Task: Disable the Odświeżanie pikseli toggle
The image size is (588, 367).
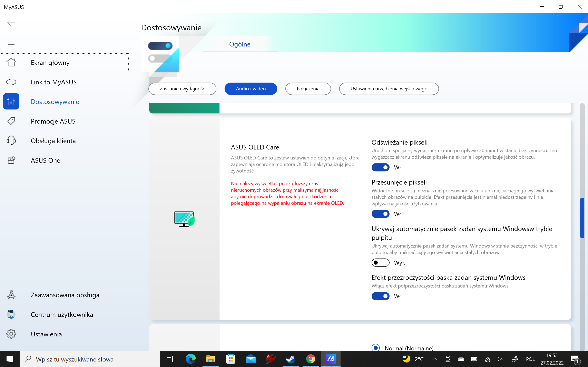Action: (x=380, y=167)
